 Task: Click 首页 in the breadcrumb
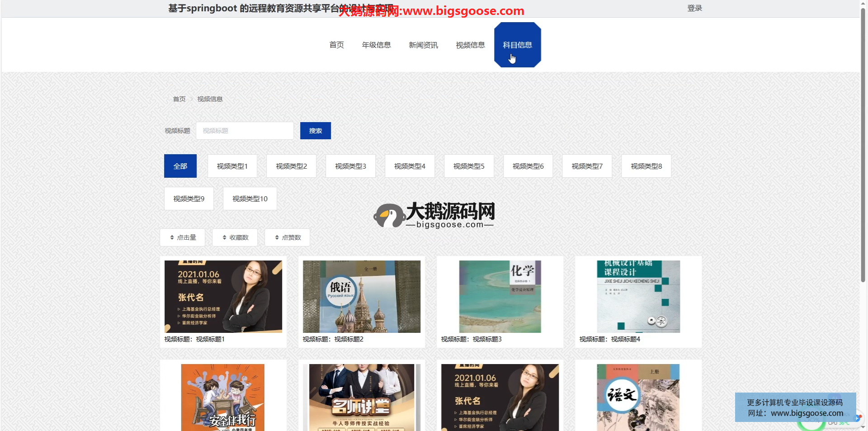point(179,99)
